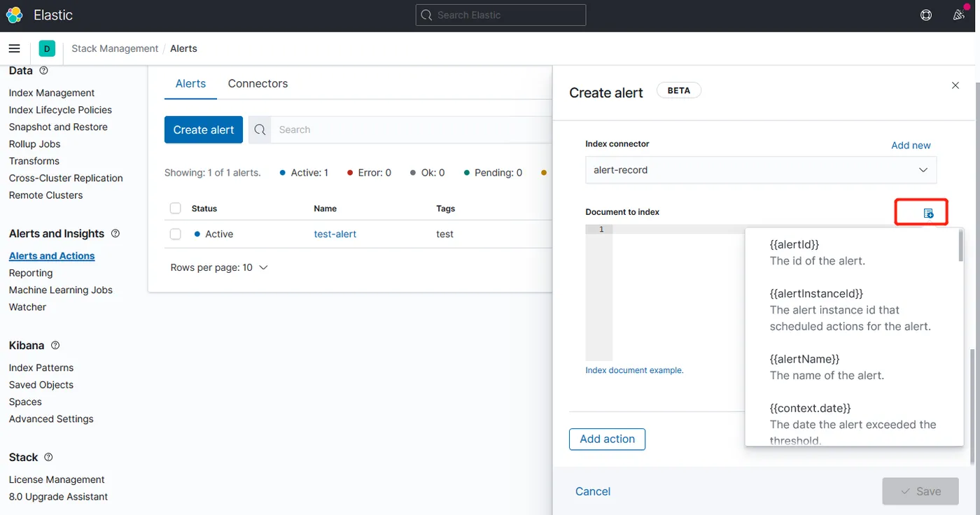Select the {{context.date}} variable
980x515 pixels.
[811, 408]
